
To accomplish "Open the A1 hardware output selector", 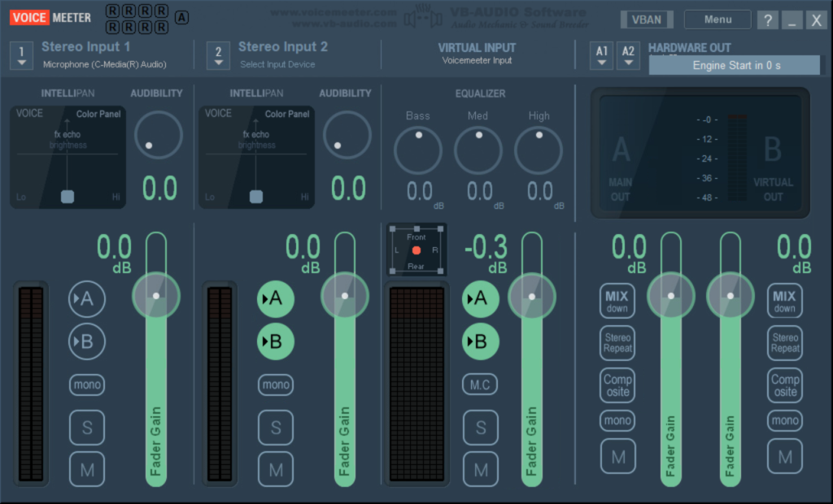I will (601, 55).
